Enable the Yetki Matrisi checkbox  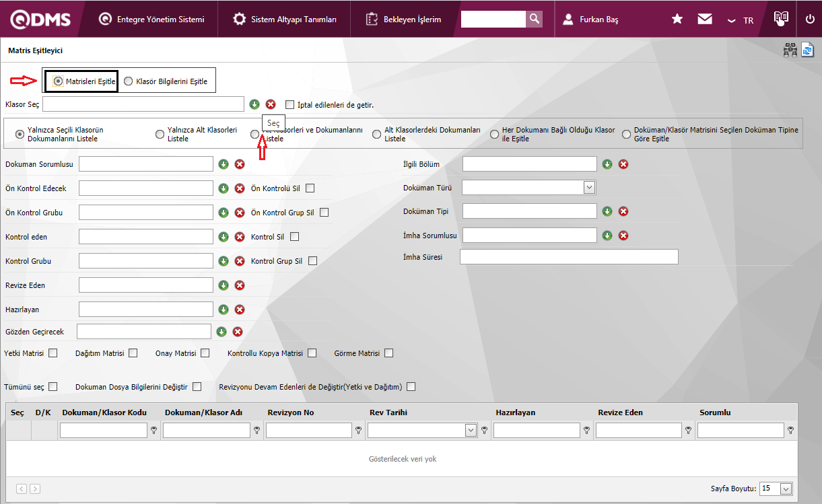coord(53,353)
